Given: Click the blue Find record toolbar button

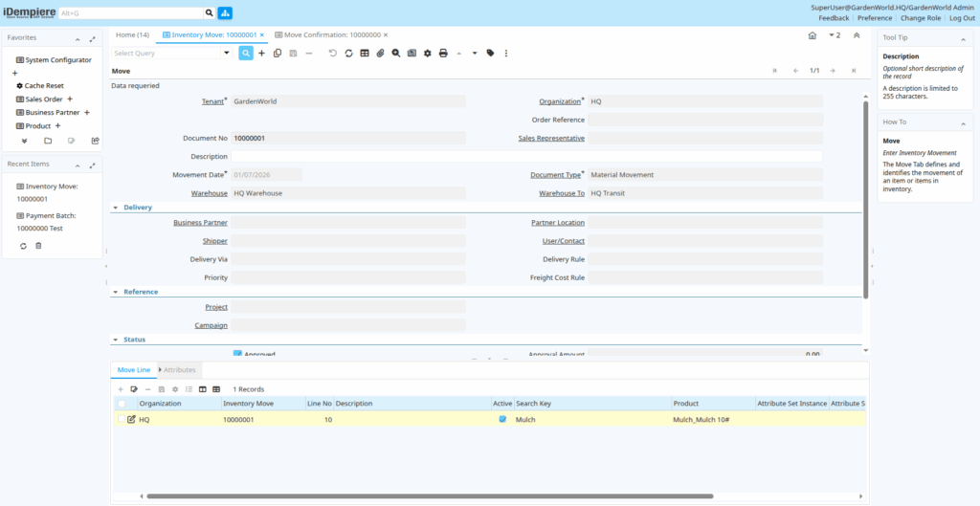Looking at the screenshot, I should 246,54.
